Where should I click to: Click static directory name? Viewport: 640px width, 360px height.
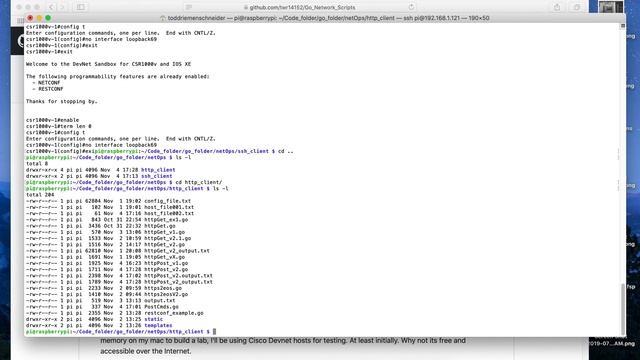pyautogui.click(x=153, y=319)
